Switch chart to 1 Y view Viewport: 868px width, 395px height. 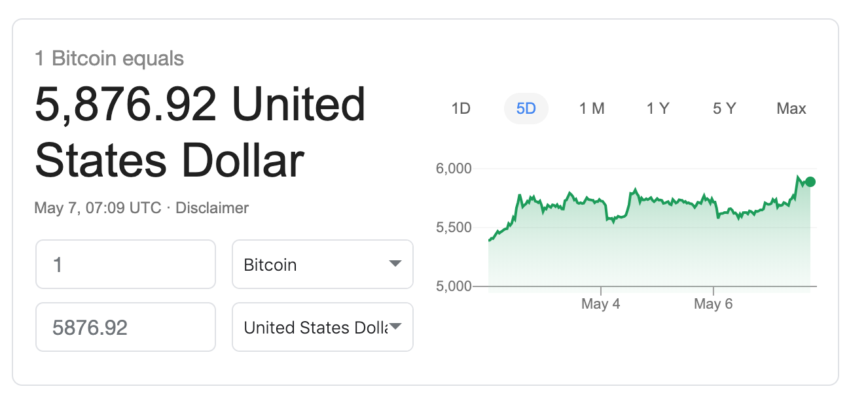pyautogui.click(x=658, y=109)
